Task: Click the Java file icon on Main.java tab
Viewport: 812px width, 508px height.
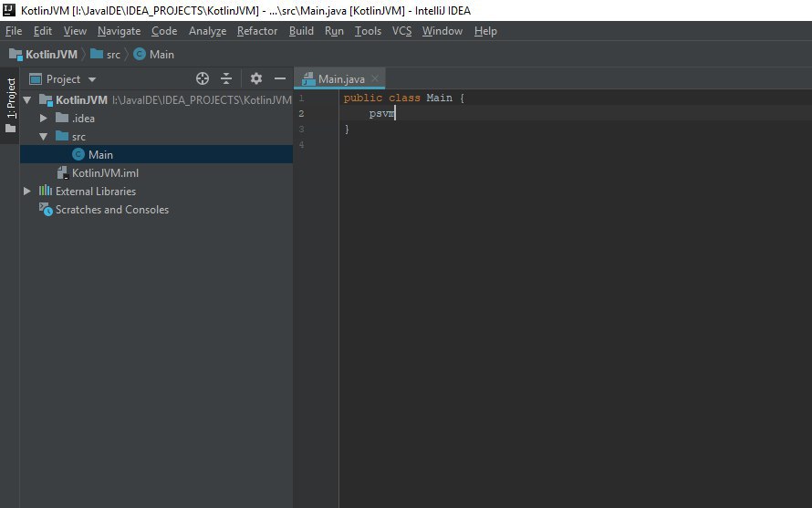Action: pos(308,78)
